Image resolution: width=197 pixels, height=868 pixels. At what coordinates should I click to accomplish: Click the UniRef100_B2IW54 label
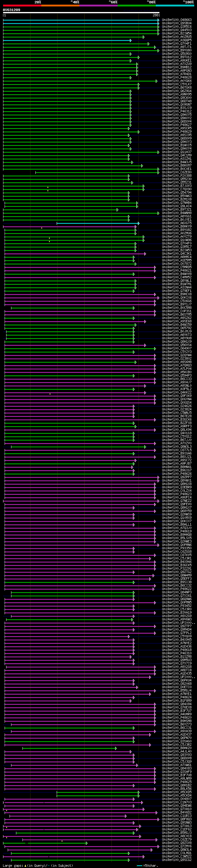(176, 33)
